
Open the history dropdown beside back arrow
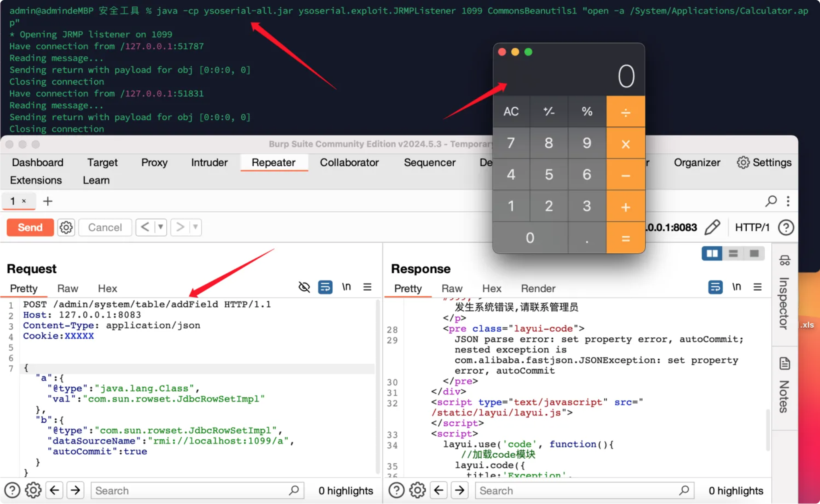(160, 227)
